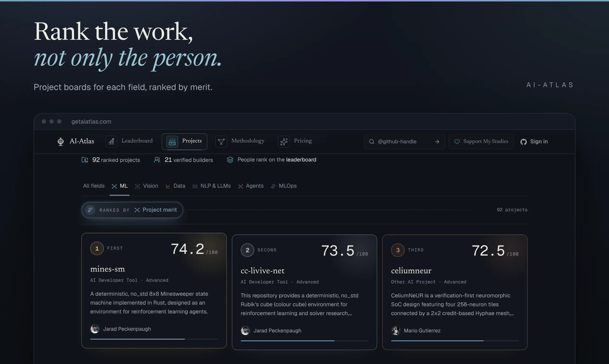Click the Methodology graph icon

221,142
